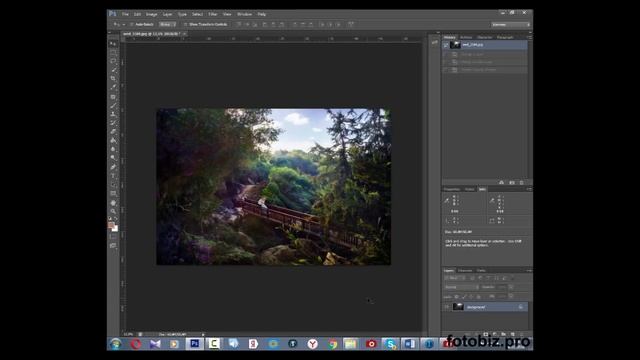640x360 pixels.
Task: Open layer Opacity dropdown
Action: pos(511,287)
